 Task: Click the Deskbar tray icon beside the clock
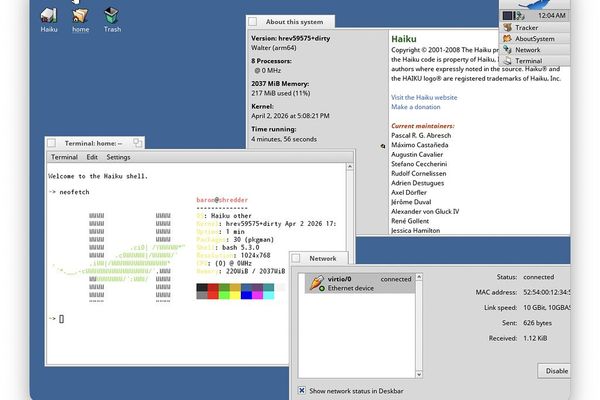click(x=519, y=16)
